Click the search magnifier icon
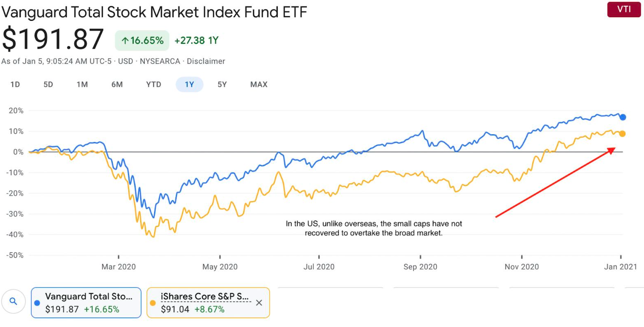 pyautogui.click(x=13, y=301)
